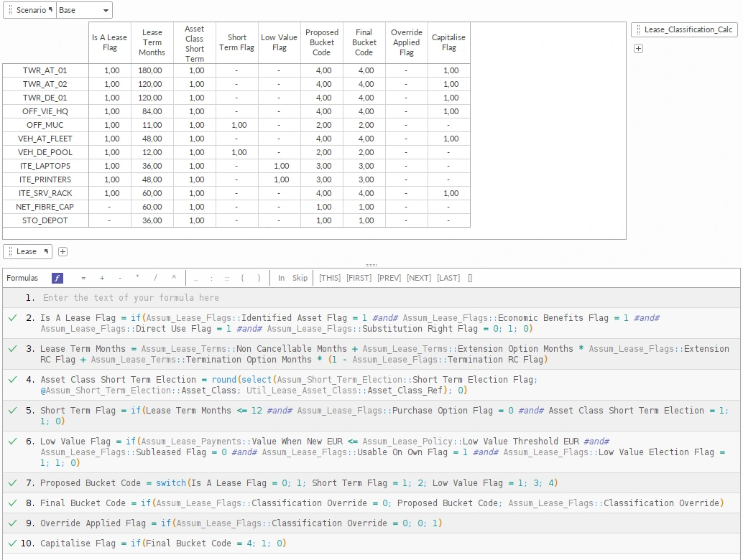Select the Override Applied Flag column header

[x=407, y=42]
